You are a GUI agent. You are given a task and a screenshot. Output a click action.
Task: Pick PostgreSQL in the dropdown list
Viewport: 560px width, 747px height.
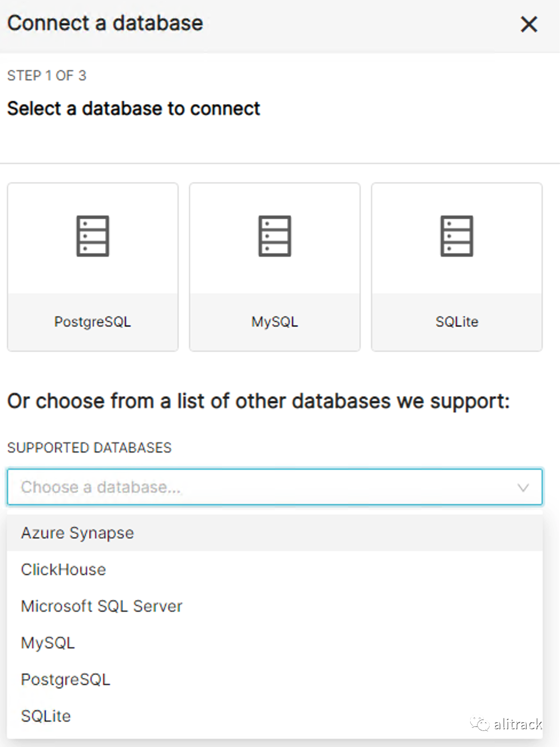pos(65,680)
